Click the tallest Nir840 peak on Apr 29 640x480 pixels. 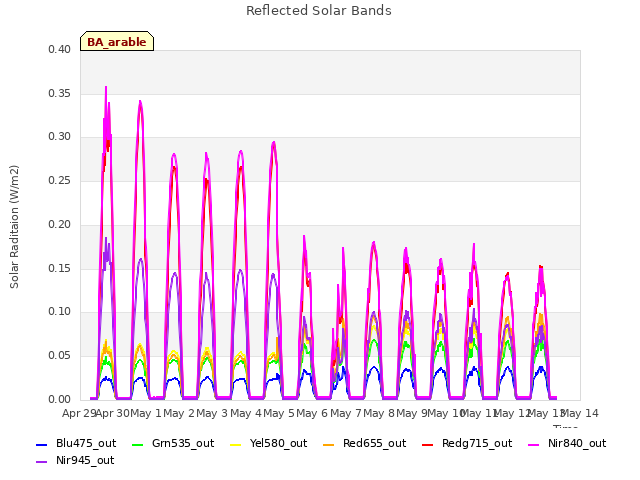[x=106, y=87]
